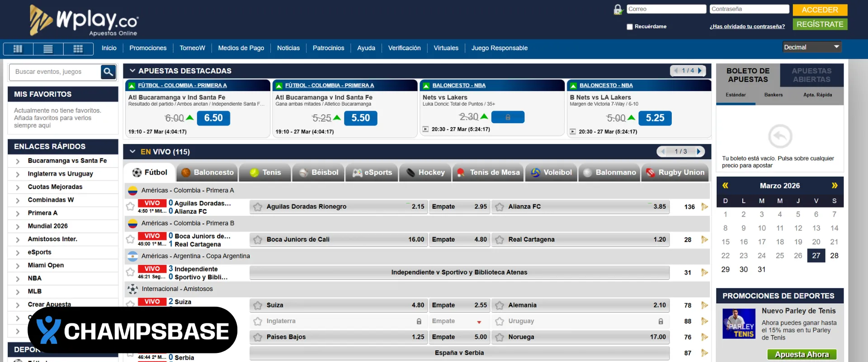The width and height of the screenshot is (868, 362).
Task: Click Apuesta Ahora promo button
Action: tap(802, 354)
